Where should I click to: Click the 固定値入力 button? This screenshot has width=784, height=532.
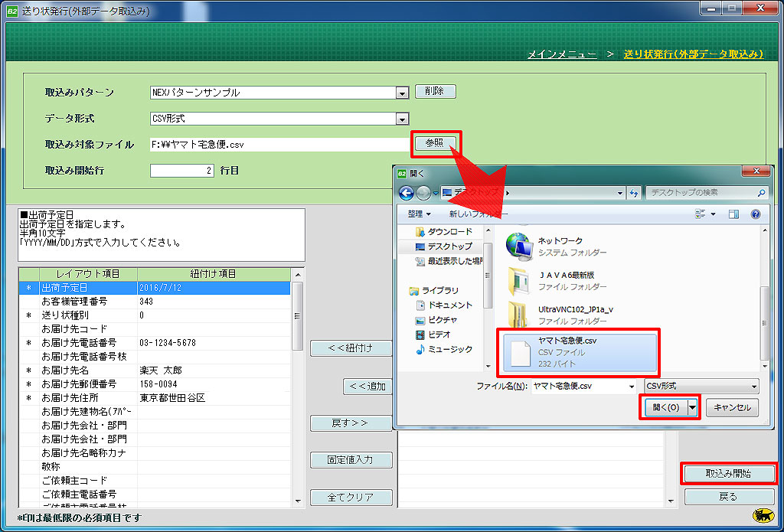pyautogui.click(x=351, y=460)
